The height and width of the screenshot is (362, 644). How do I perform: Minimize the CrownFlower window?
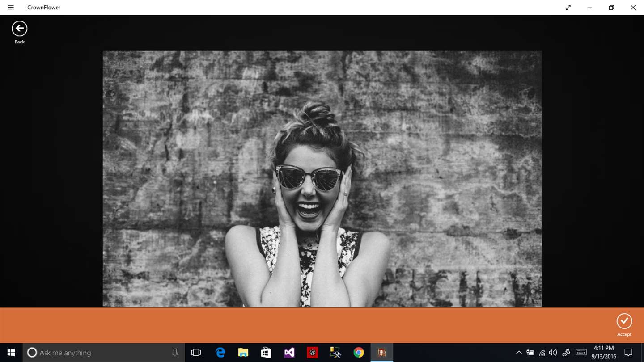tap(590, 7)
